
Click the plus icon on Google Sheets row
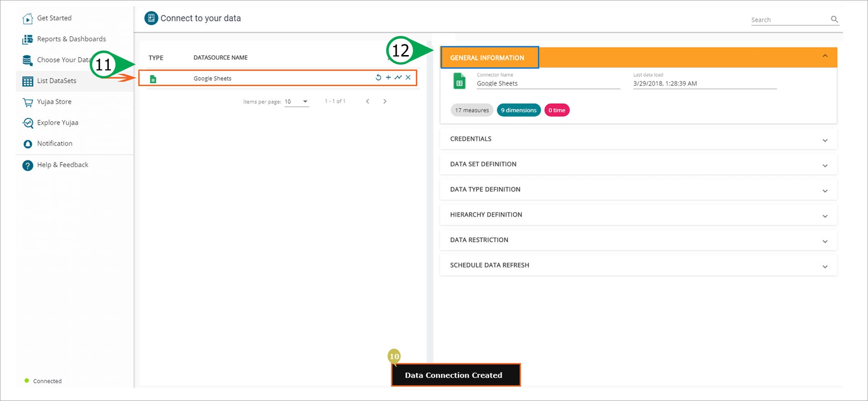pos(388,78)
